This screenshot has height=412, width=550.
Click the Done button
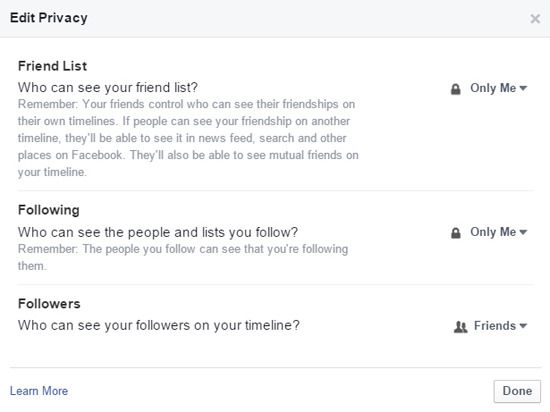517,391
